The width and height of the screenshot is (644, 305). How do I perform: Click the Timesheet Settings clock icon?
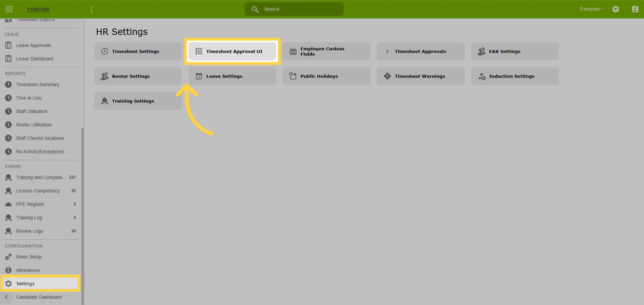click(105, 51)
